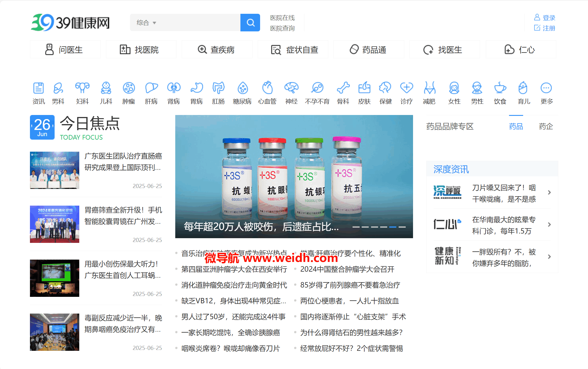Screen dimensions: 588x369
Task: Click the blue search magnifier button
Action: pyautogui.click(x=250, y=23)
